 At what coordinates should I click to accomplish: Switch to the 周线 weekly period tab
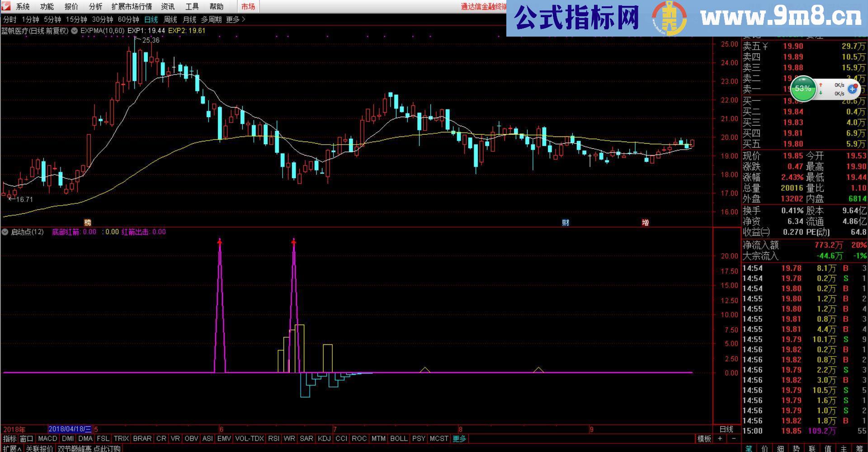pos(170,19)
